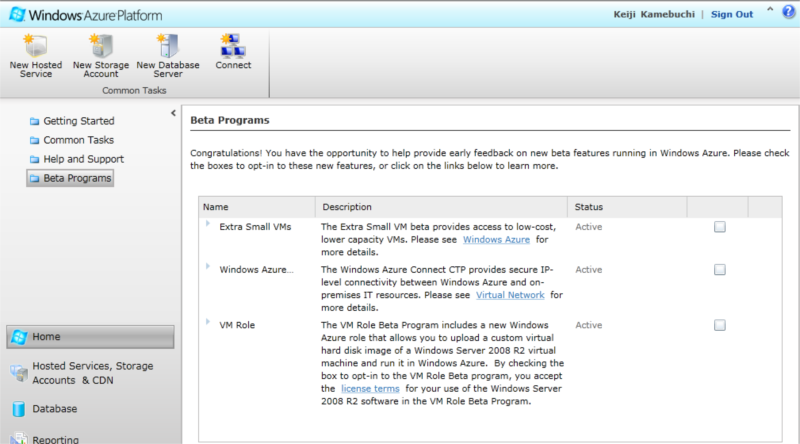Select Help and Support in sidebar
This screenshot has height=444, width=800.
pos(83,159)
